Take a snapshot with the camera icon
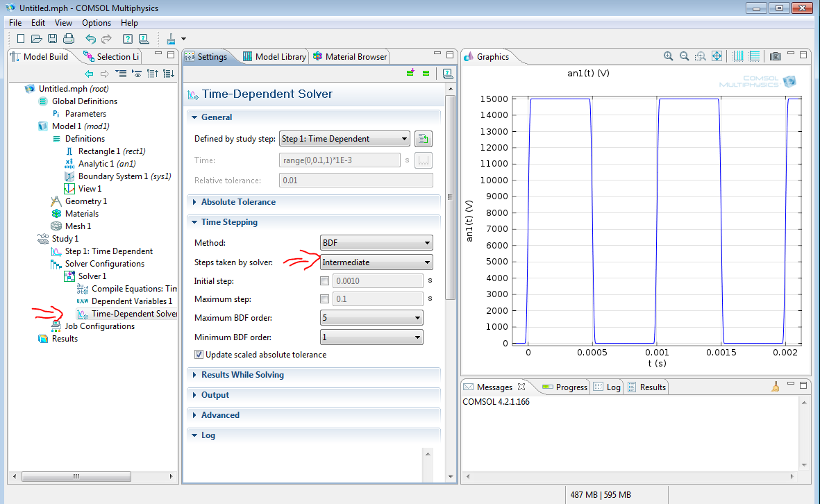Image resolution: width=820 pixels, height=504 pixels. point(776,56)
